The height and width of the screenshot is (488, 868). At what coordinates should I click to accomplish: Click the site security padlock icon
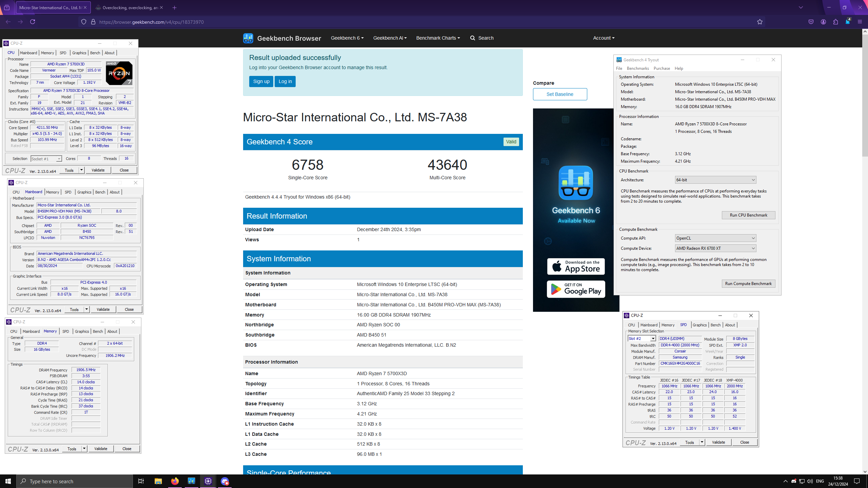pos(93,22)
